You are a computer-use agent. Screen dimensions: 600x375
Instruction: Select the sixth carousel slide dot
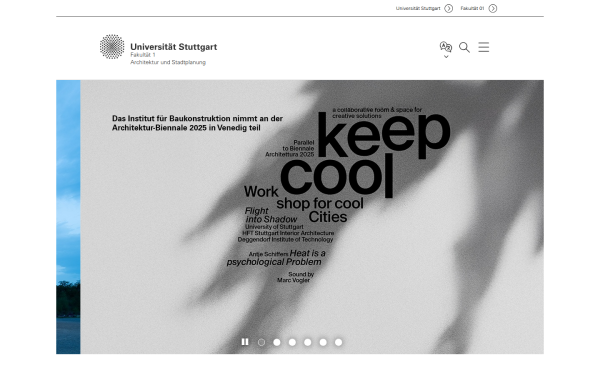click(x=338, y=342)
